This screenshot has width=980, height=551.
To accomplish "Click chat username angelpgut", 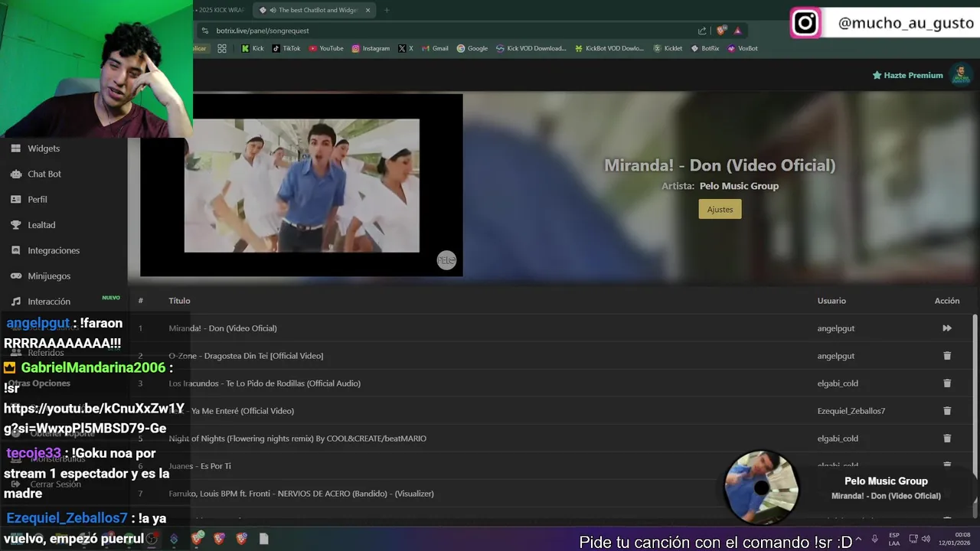I will pos(38,323).
